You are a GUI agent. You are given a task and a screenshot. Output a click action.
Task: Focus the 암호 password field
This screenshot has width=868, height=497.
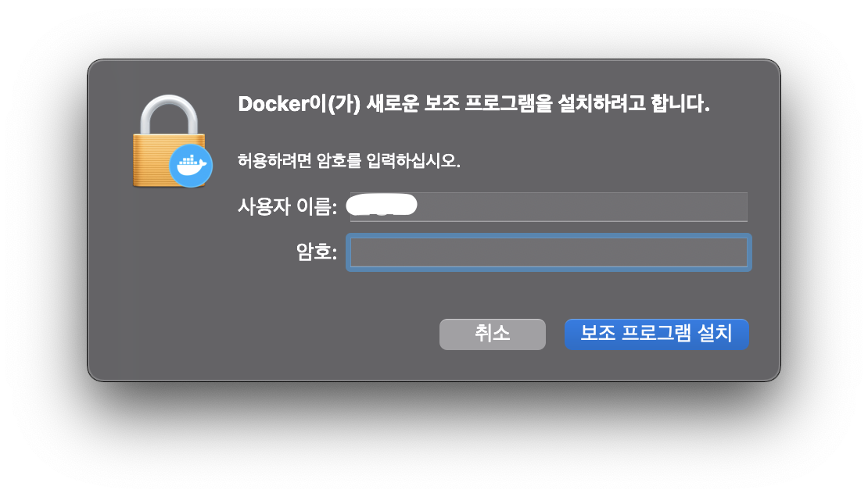click(x=549, y=252)
